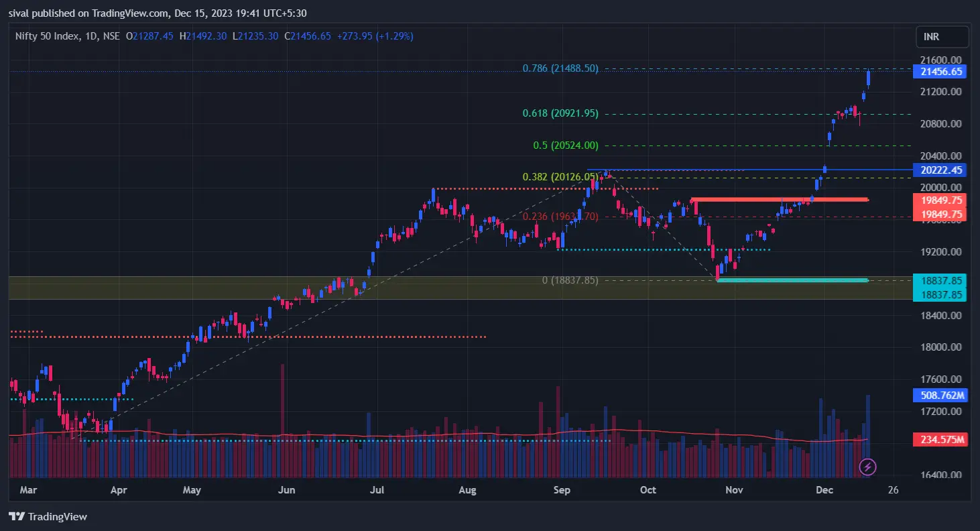Click the 26 date label on time axis
The image size is (980, 531).
pos(893,490)
